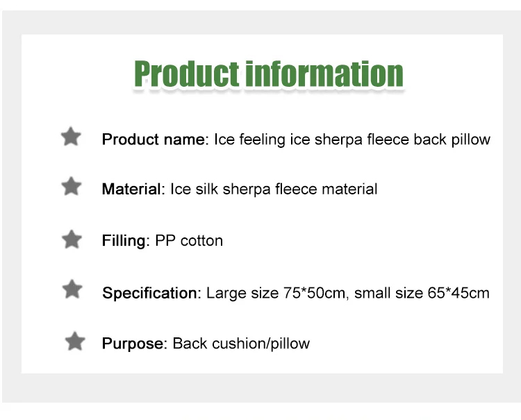The height and width of the screenshot is (420, 521).
Task: Select the star beside Purpose
Action: click(x=74, y=342)
